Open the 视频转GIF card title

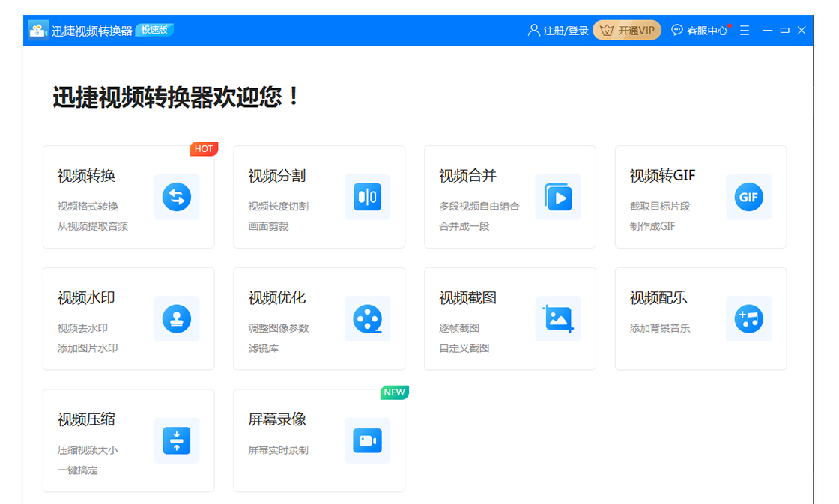(x=662, y=176)
